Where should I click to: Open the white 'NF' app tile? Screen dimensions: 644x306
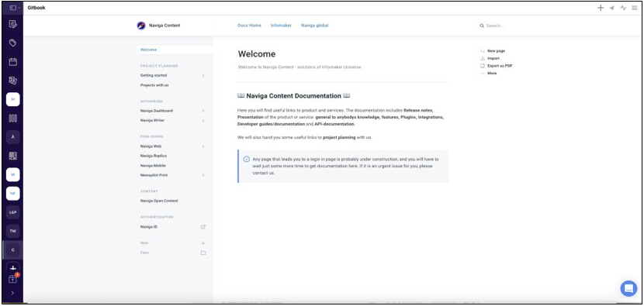click(12, 194)
